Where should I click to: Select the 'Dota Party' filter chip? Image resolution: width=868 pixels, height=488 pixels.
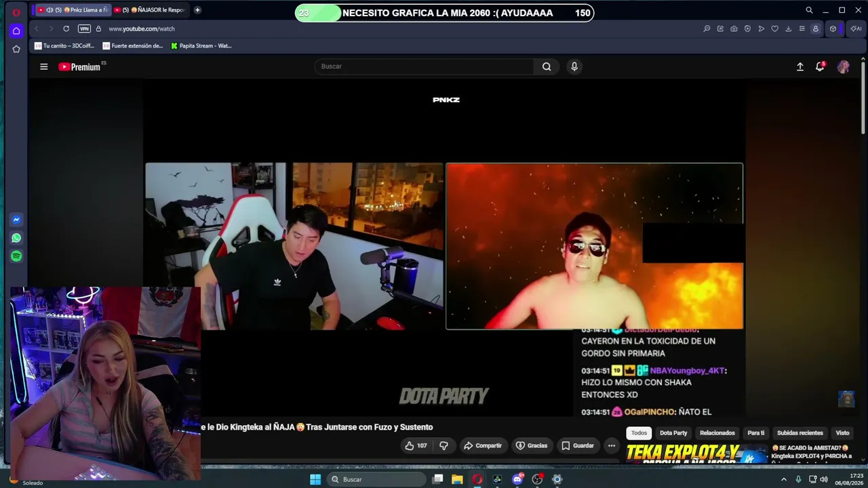tap(673, 432)
